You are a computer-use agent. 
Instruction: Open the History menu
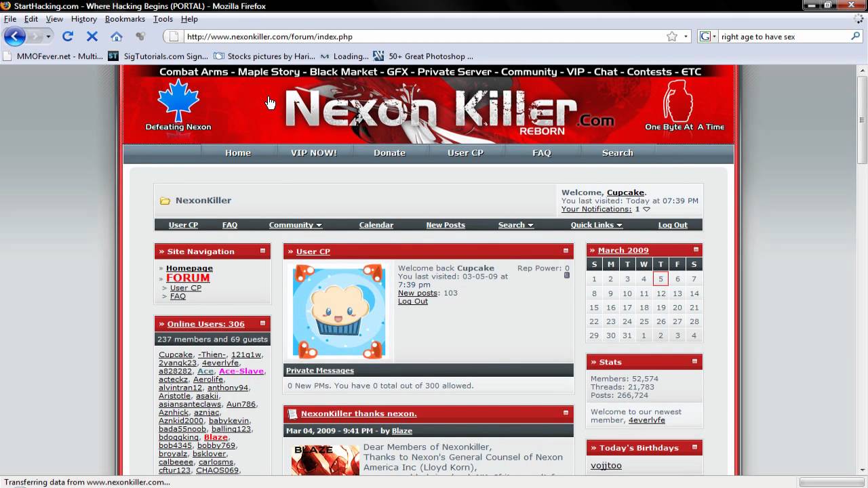[84, 19]
